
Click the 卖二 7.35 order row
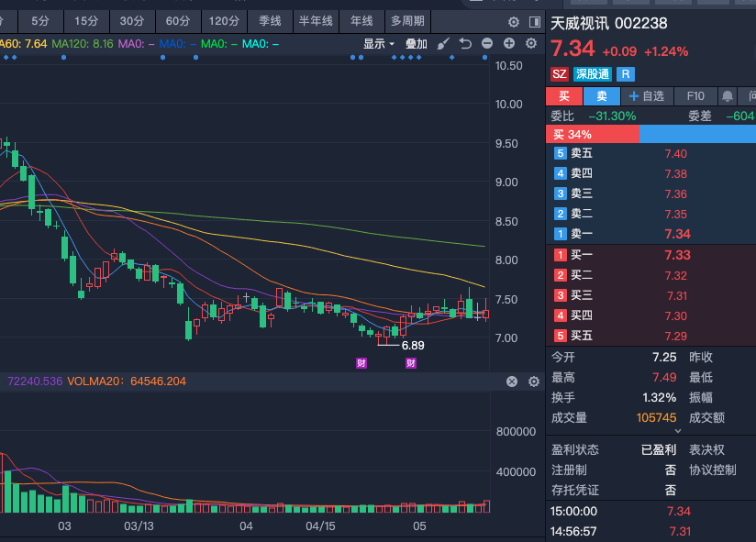pyautogui.click(x=650, y=214)
